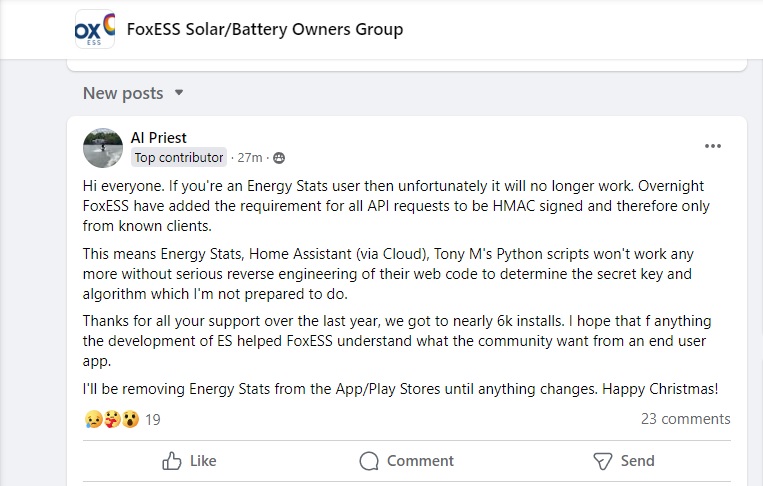Screen dimensions: 763x486
Task: Click the FoxESS group logo
Action: pyautogui.click(x=95, y=30)
